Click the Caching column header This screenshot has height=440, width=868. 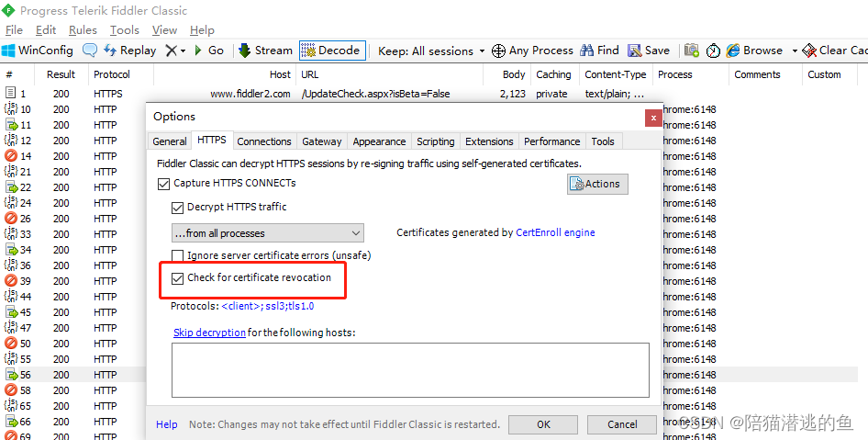(x=553, y=74)
